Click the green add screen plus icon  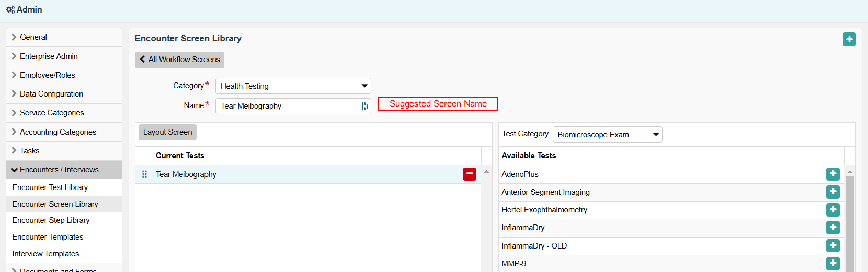click(x=849, y=39)
